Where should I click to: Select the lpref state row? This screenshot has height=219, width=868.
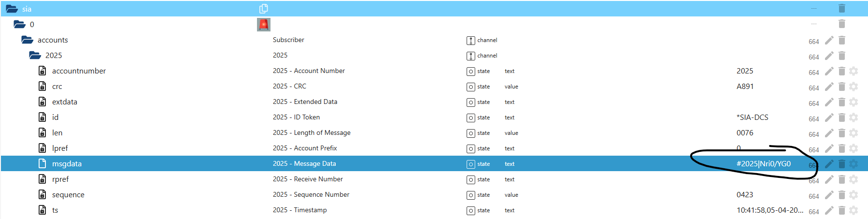60,148
